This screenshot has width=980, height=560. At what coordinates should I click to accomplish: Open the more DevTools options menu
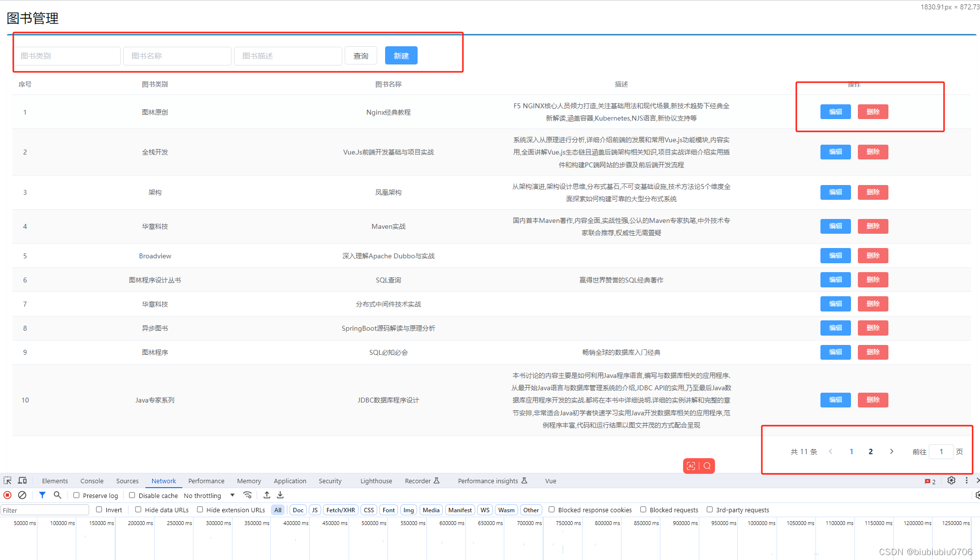(966, 481)
